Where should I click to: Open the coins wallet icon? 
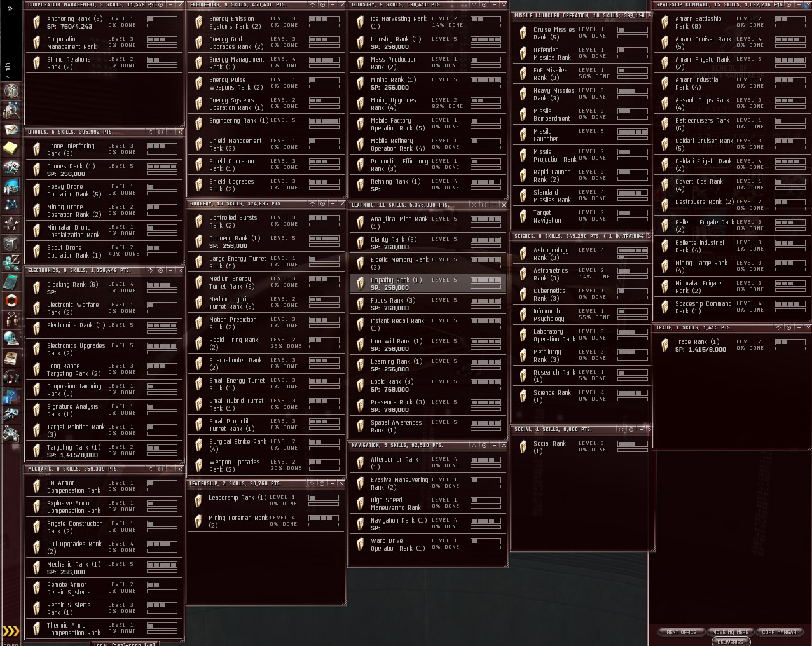11,263
